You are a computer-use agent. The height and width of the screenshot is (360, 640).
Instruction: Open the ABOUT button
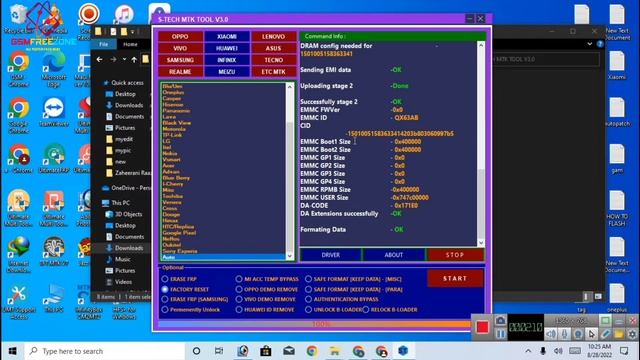point(393,255)
